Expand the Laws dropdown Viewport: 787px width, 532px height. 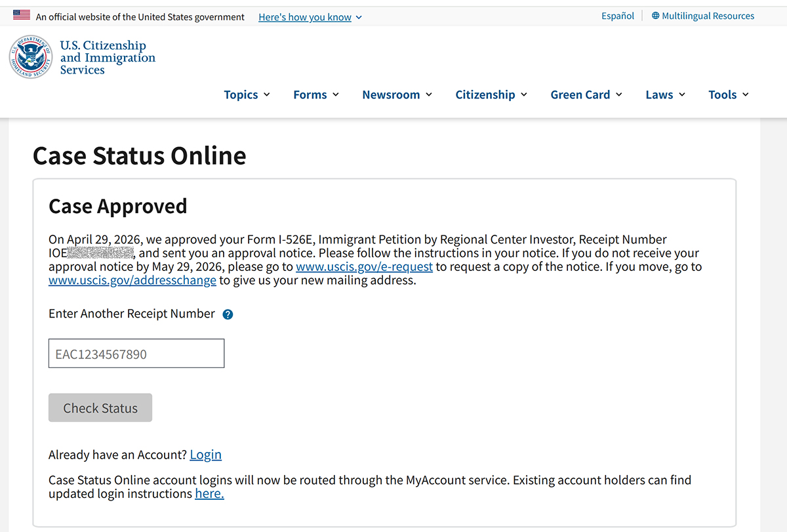pos(666,94)
